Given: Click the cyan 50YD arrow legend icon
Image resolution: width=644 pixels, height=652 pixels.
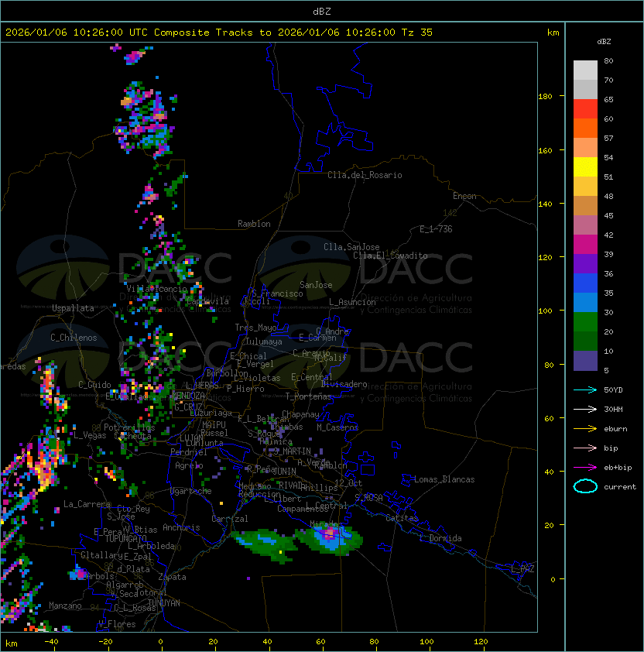Looking at the screenshot, I should click(586, 389).
